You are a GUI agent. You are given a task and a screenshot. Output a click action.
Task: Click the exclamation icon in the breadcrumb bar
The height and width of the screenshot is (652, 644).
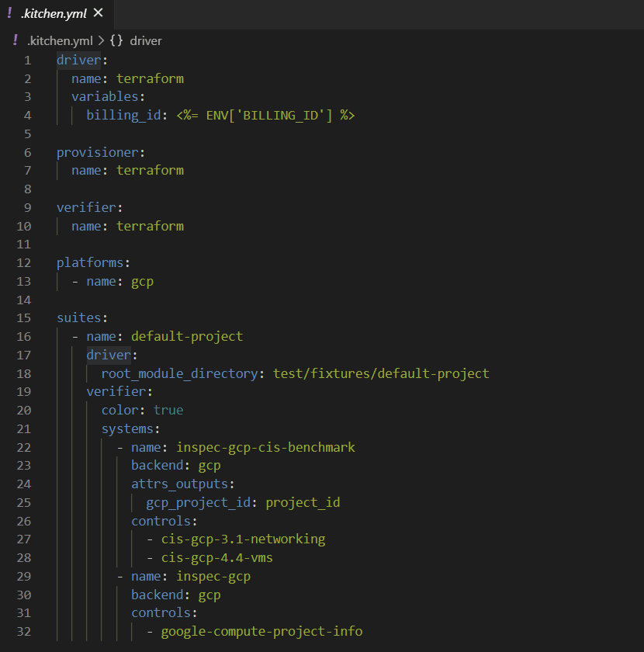[x=14, y=40]
